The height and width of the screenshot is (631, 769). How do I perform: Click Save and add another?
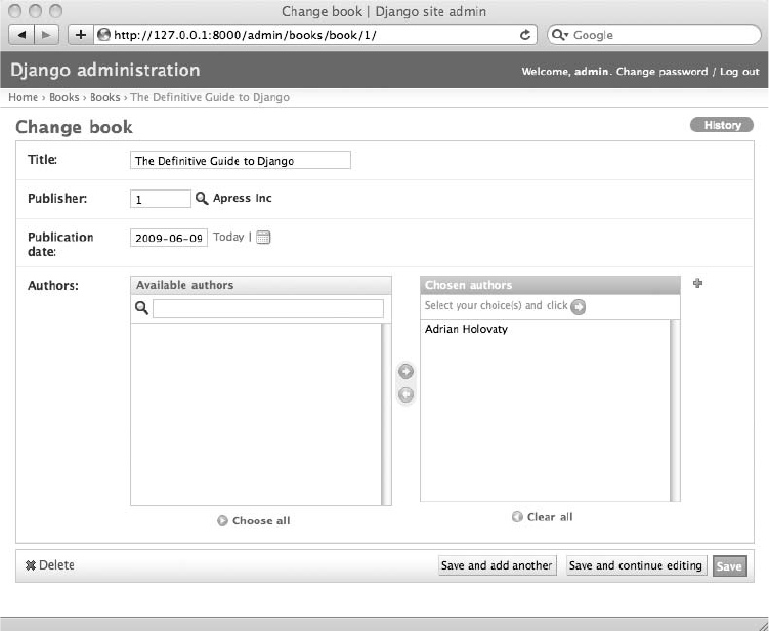pos(497,565)
